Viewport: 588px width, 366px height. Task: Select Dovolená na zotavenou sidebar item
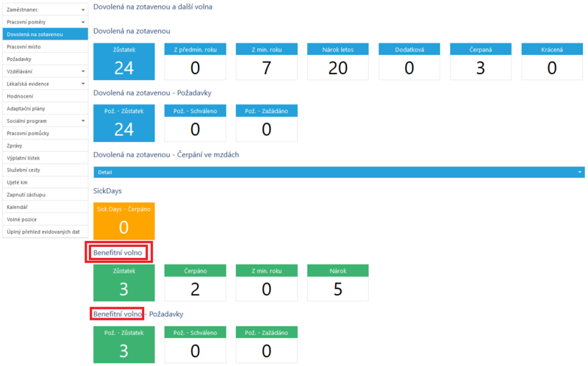(x=45, y=34)
